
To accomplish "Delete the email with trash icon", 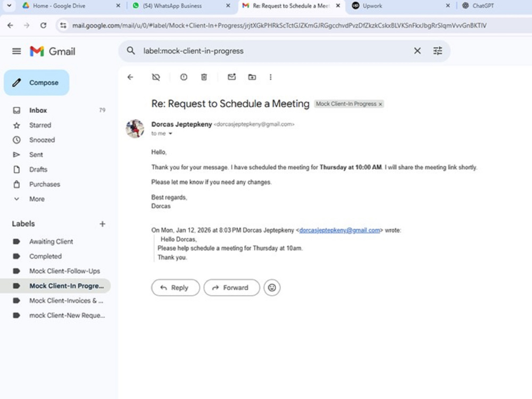I will 204,77.
